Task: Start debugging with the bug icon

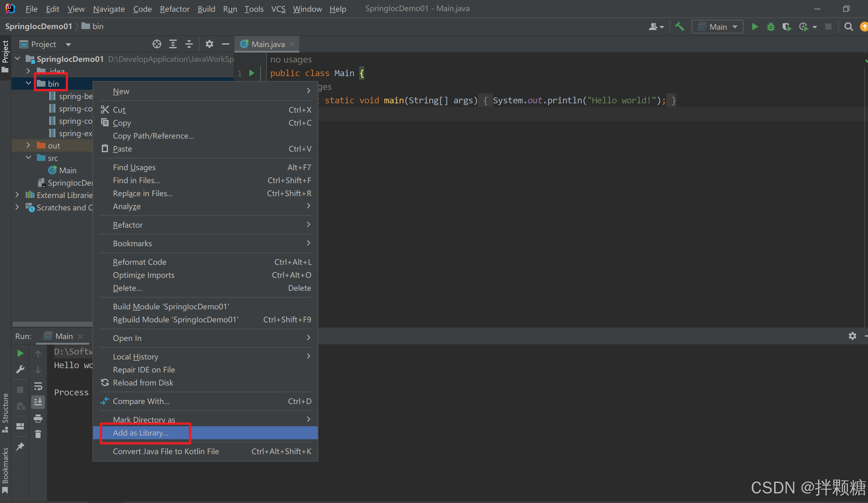Action: [771, 27]
